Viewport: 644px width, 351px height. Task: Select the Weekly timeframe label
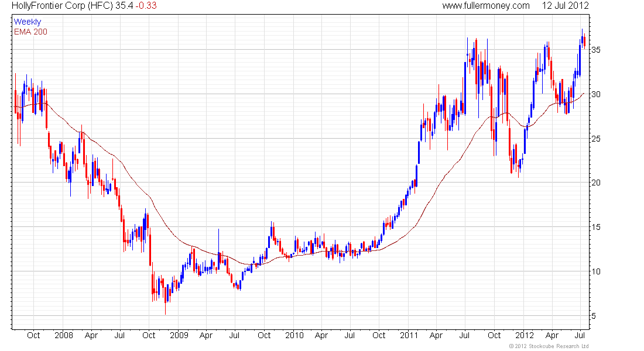[28, 22]
